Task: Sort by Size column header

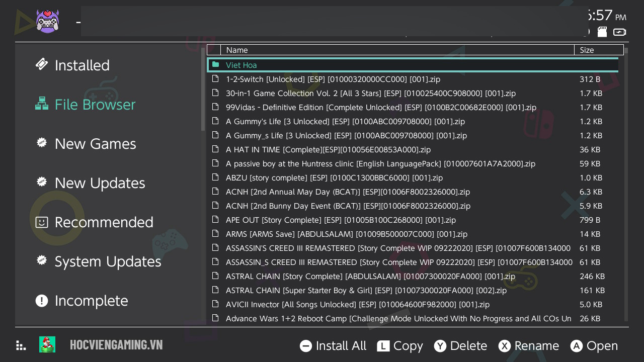Action: click(x=599, y=50)
